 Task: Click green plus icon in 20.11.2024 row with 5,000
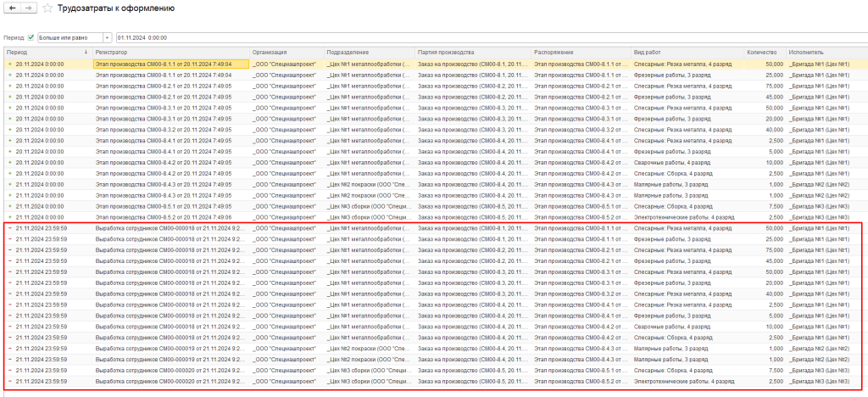(9, 151)
